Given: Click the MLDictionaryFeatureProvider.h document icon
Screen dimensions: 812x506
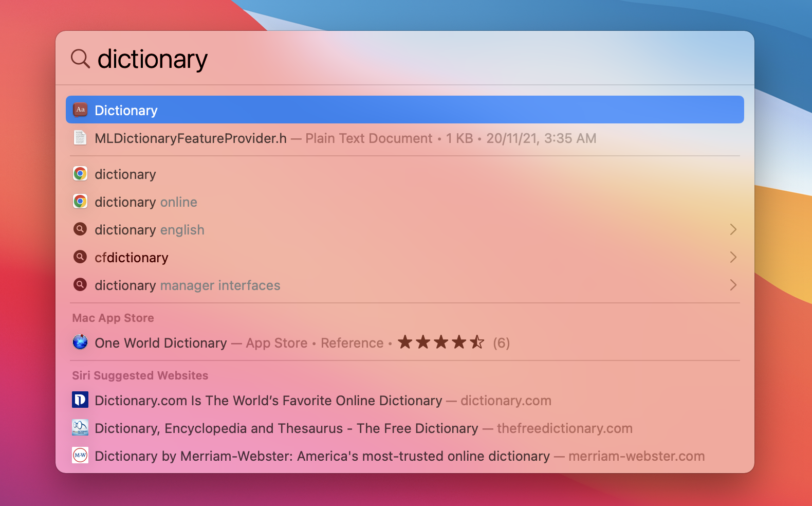Looking at the screenshot, I should pyautogui.click(x=80, y=138).
